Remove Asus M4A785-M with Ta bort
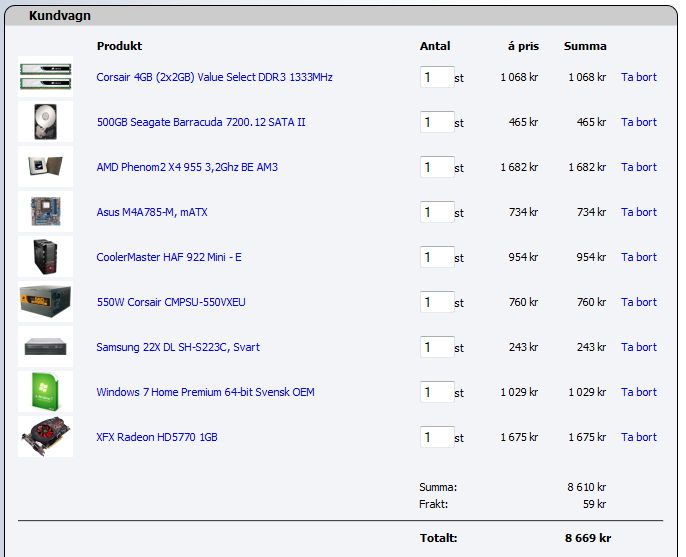 coord(638,212)
